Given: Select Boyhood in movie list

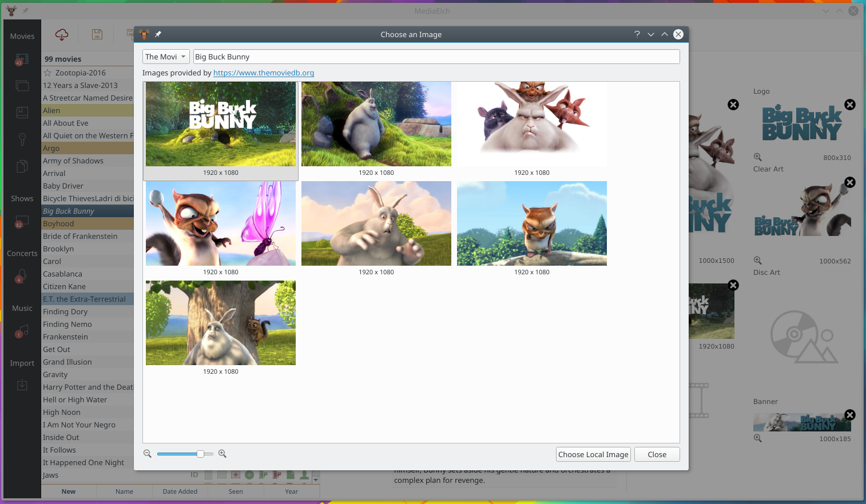Looking at the screenshot, I should (x=88, y=224).
